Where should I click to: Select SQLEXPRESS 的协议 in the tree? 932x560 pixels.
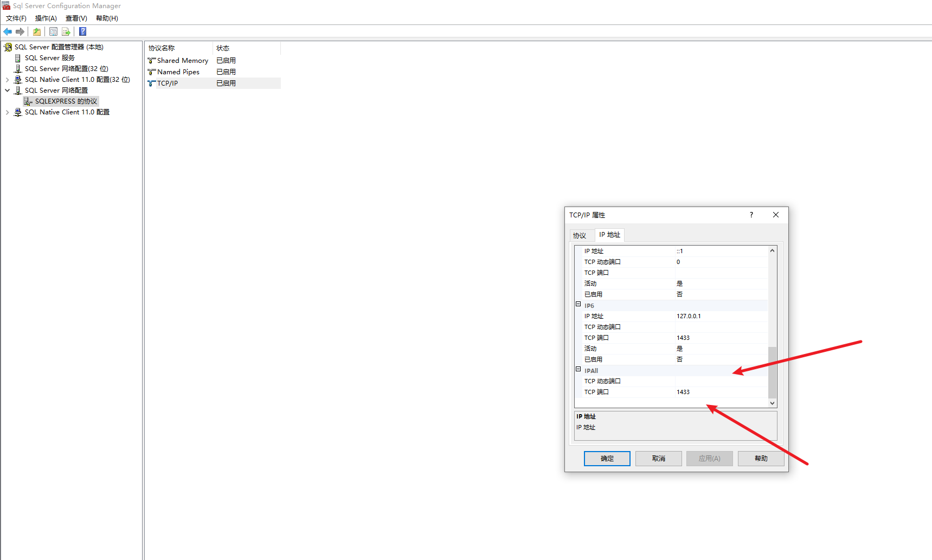click(x=66, y=101)
